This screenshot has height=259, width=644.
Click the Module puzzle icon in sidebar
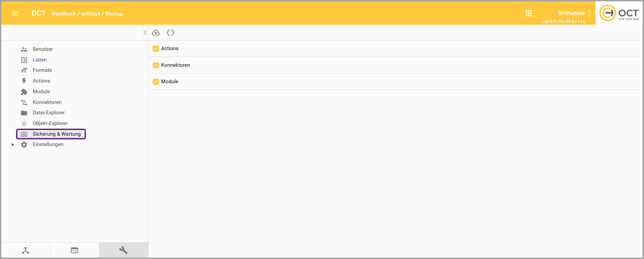[x=24, y=92]
